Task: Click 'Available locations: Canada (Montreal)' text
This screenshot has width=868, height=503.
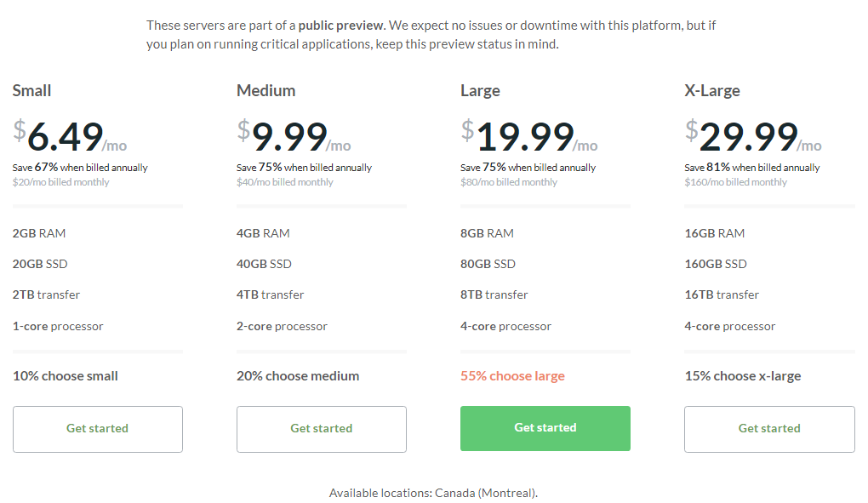Action: [x=433, y=493]
